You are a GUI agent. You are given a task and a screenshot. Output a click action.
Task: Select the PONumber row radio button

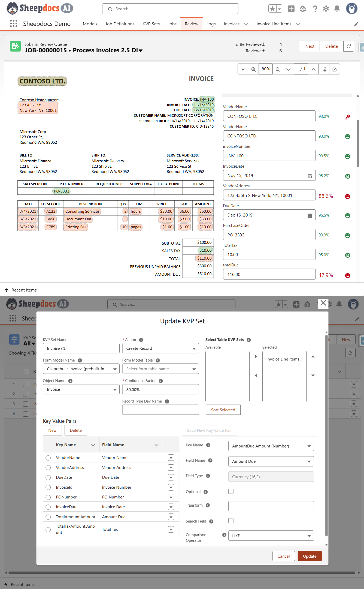click(x=48, y=497)
